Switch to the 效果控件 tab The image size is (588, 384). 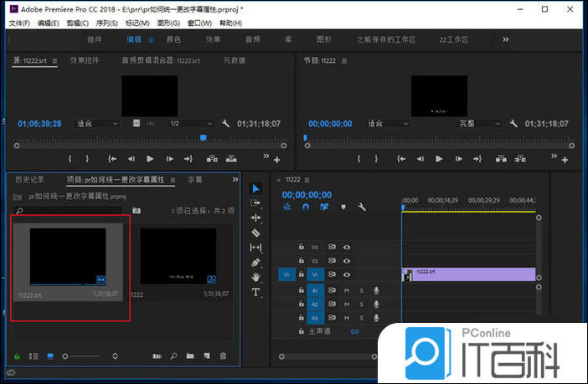point(85,60)
